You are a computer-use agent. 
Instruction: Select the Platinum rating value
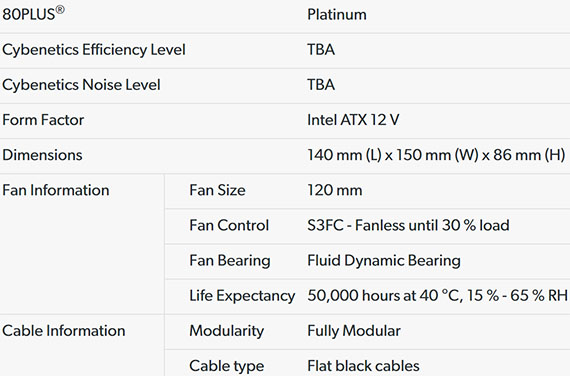pyautogui.click(x=337, y=15)
